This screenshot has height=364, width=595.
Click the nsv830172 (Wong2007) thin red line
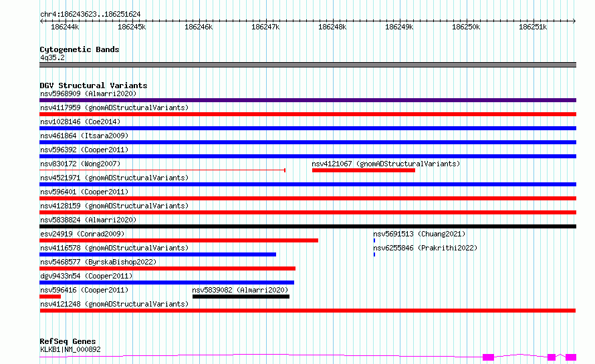(x=162, y=170)
